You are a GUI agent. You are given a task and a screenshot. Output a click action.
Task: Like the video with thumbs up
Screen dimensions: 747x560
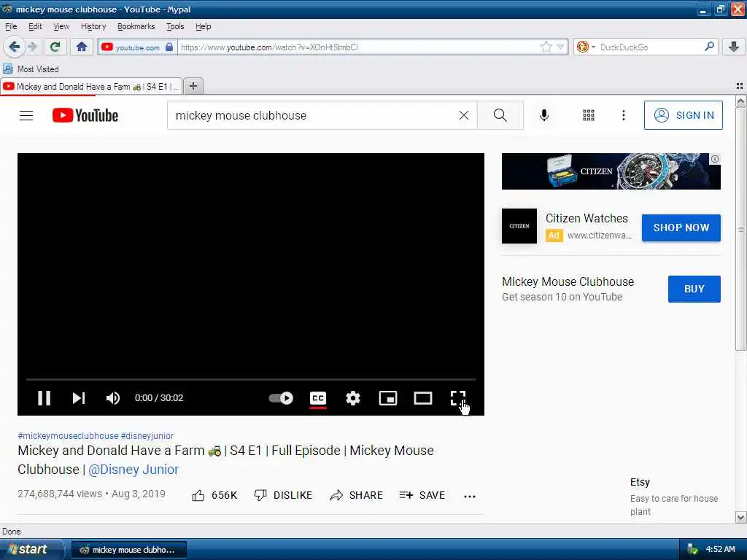tap(214, 495)
